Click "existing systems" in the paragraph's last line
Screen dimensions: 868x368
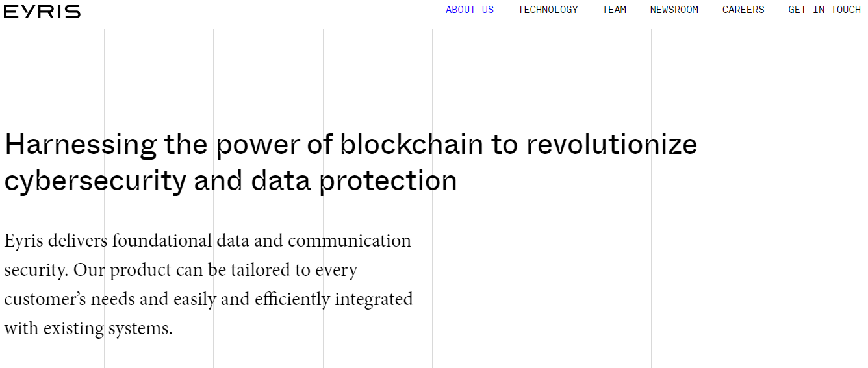pyautogui.click(x=107, y=328)
